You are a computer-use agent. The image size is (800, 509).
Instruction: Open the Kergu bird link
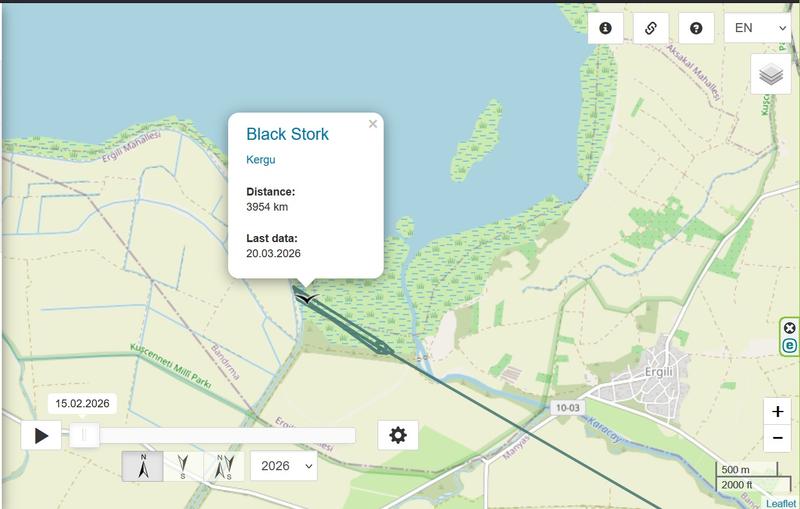point(261,160)
